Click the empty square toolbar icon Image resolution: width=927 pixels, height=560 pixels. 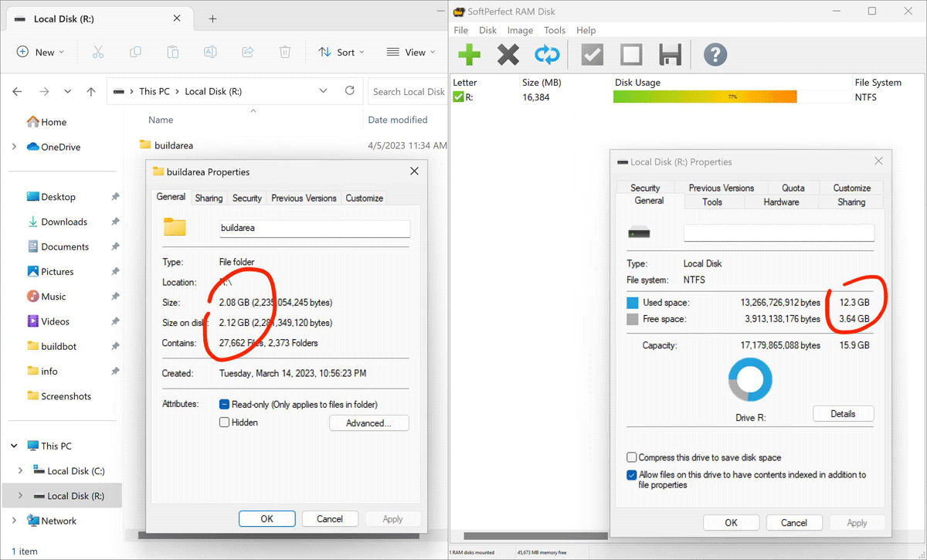pyautogui.click(x=631, y=55)
